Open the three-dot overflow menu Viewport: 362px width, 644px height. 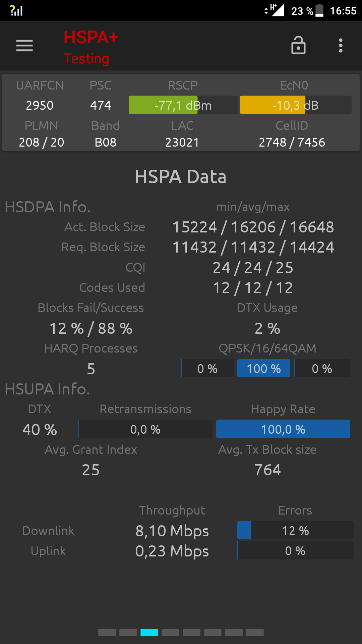click(x=341, y=46)
